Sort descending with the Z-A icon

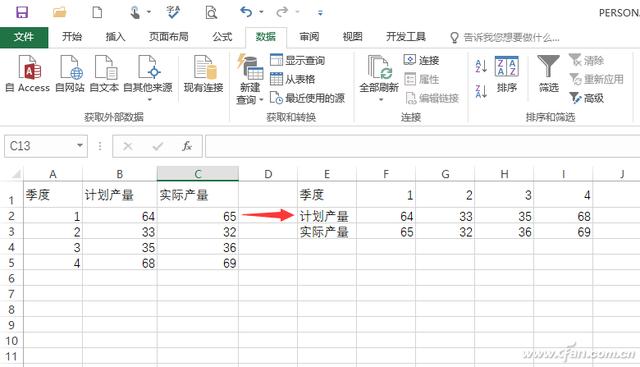tap(481, 91)
